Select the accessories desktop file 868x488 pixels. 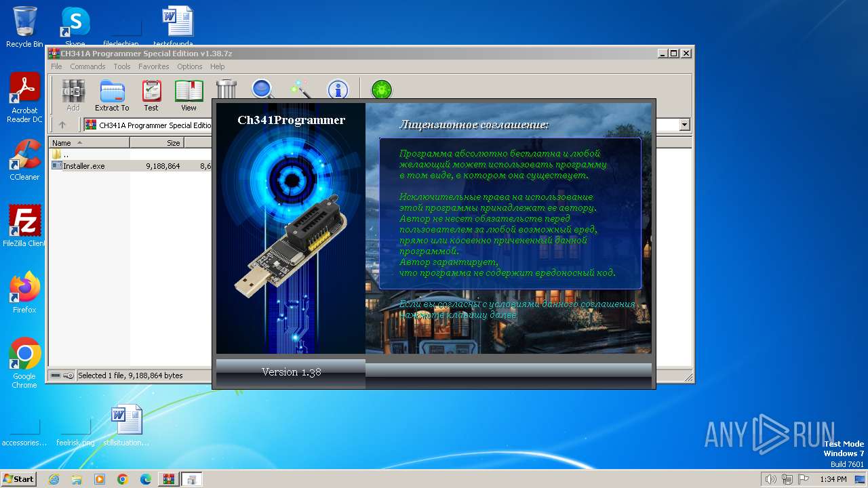24,432
